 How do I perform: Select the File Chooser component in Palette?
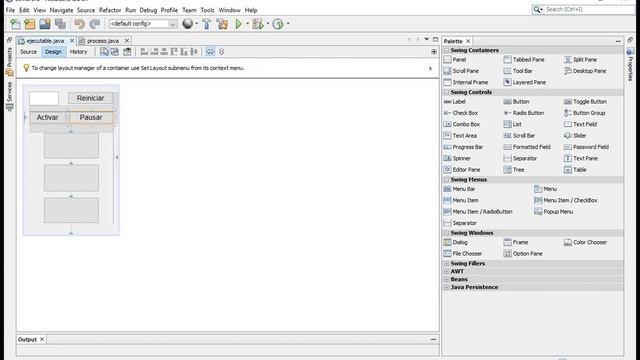coord(462,253)
